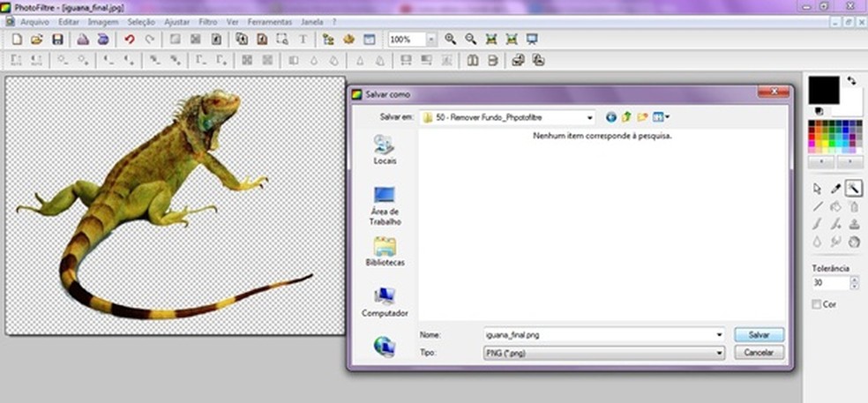This screenshot has height=403, width=868.
Task: Open the Arquivo menu
Action: [34, 22]
